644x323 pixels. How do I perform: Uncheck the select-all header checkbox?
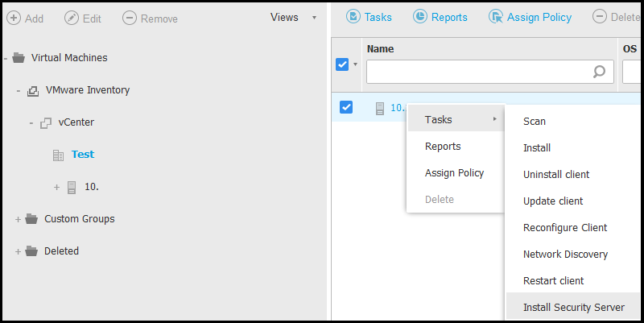click(342, 64)
